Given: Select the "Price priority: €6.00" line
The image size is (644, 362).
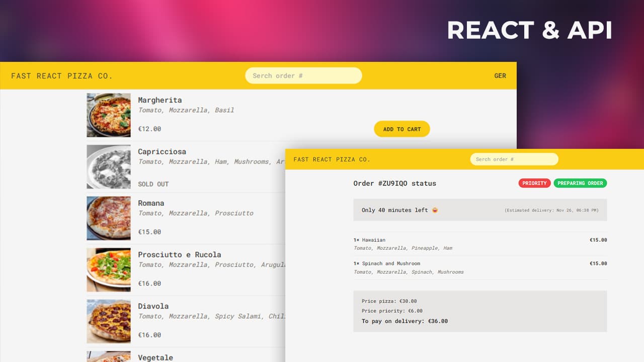Looking at the screenshot, I should click(392, 311).
